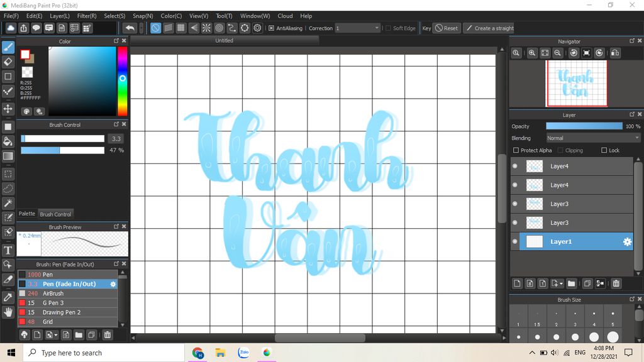The width and height of the screenshot is (644, 362).
Task: Hide the top Layer4 visibility dot
Action: pyautogui.click(x=515, y=166)
